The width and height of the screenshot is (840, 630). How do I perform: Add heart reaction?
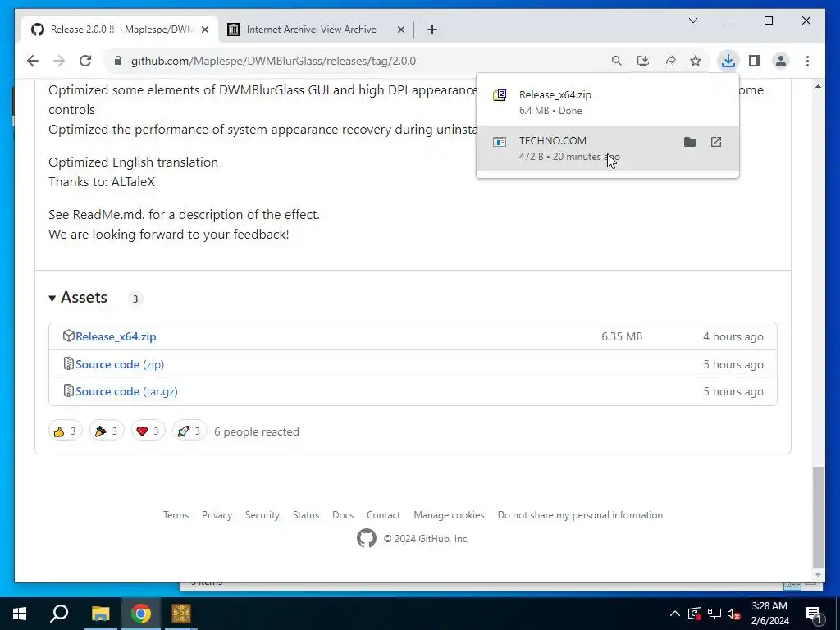pos(148,431)
